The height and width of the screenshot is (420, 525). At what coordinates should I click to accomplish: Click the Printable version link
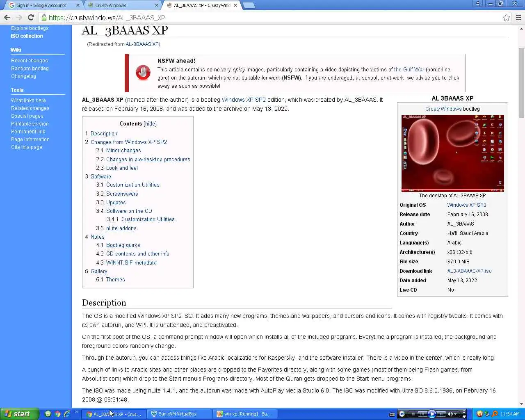pyautogui.click(x=30, y=124)
